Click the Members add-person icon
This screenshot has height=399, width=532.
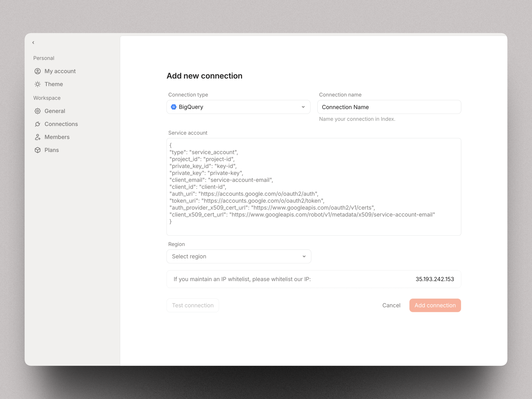click(38, 137)
